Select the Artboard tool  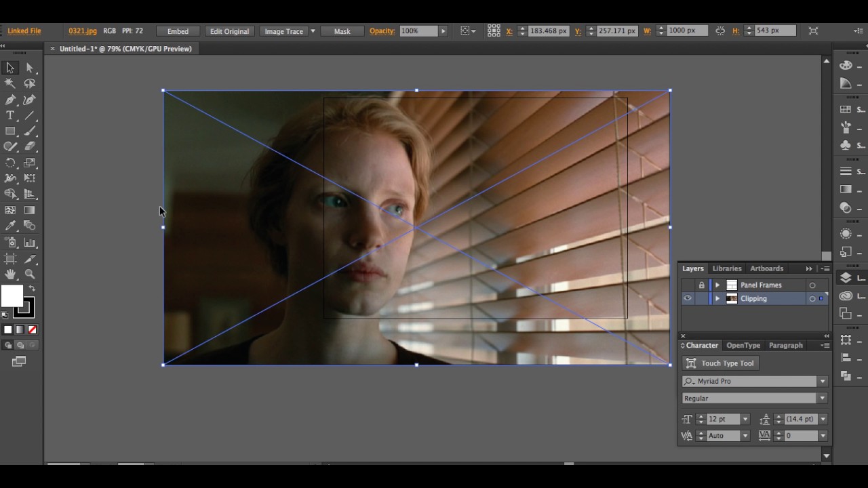pyautogui.click(x=10, y=258)
